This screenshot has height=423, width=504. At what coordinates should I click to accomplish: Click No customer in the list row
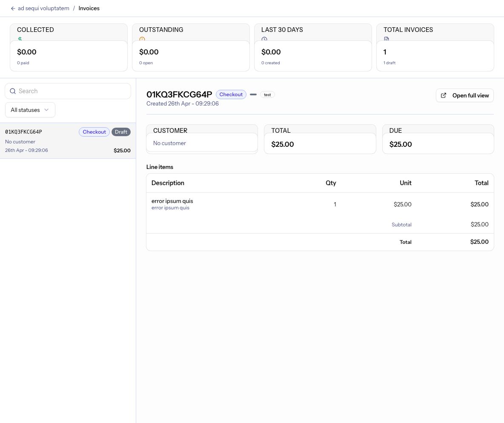click(x=20, y=142)
